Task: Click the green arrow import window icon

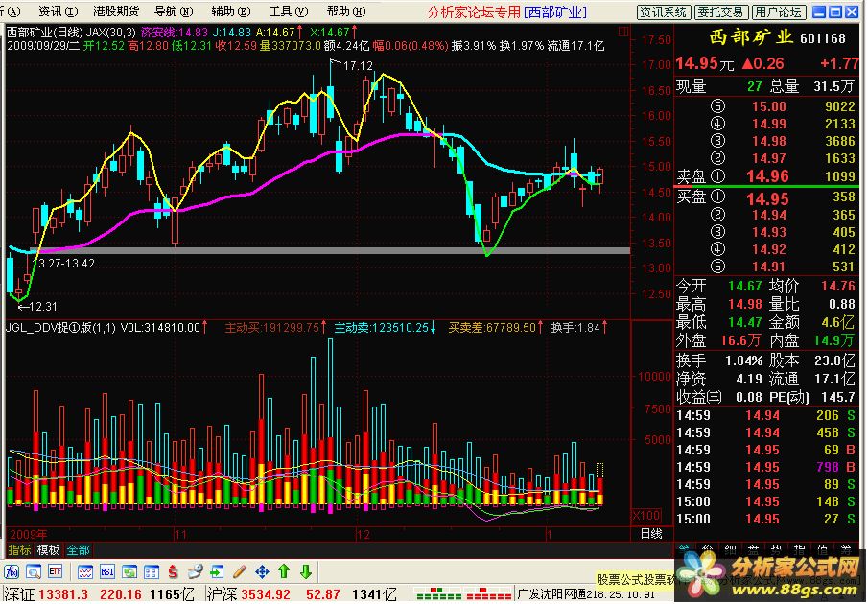Action: coord(217,571)
